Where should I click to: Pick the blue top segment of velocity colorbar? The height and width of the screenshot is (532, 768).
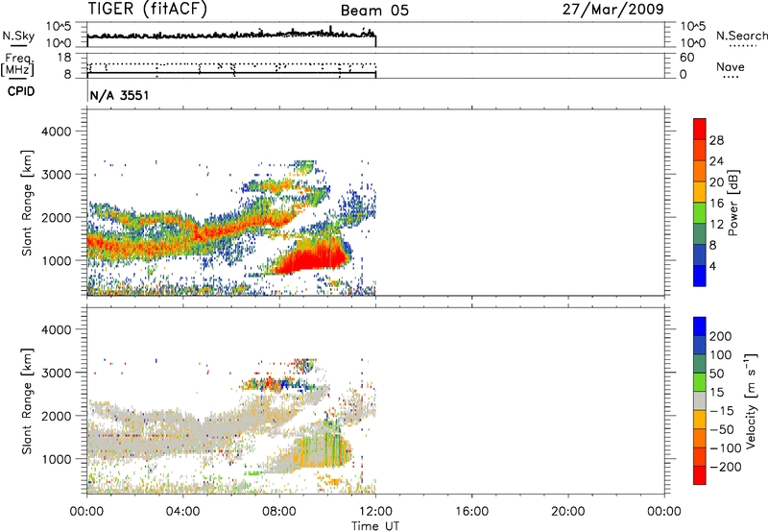[700, 326]
